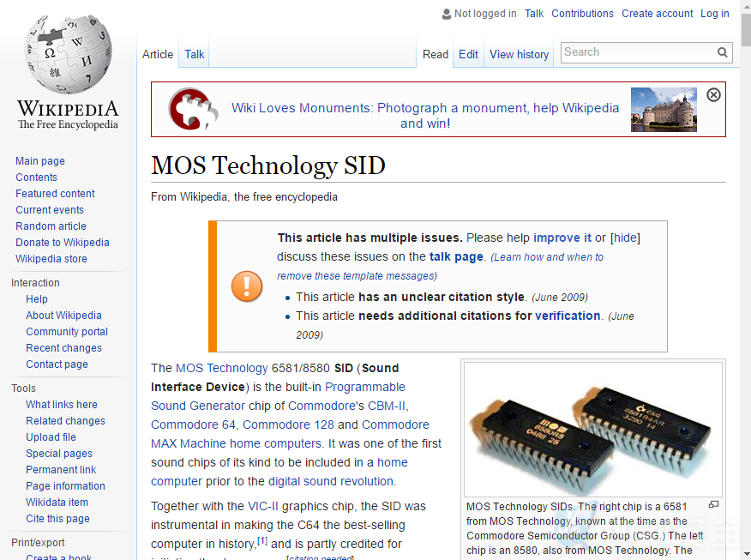Select the Read tab
751x560 pixels.
tap(436, 55)
